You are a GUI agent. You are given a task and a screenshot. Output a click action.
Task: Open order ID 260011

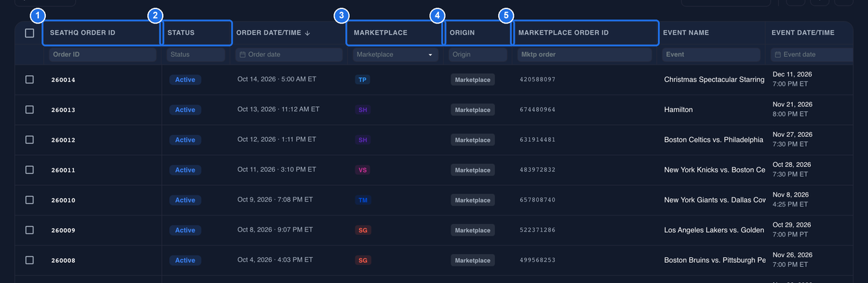63,170
